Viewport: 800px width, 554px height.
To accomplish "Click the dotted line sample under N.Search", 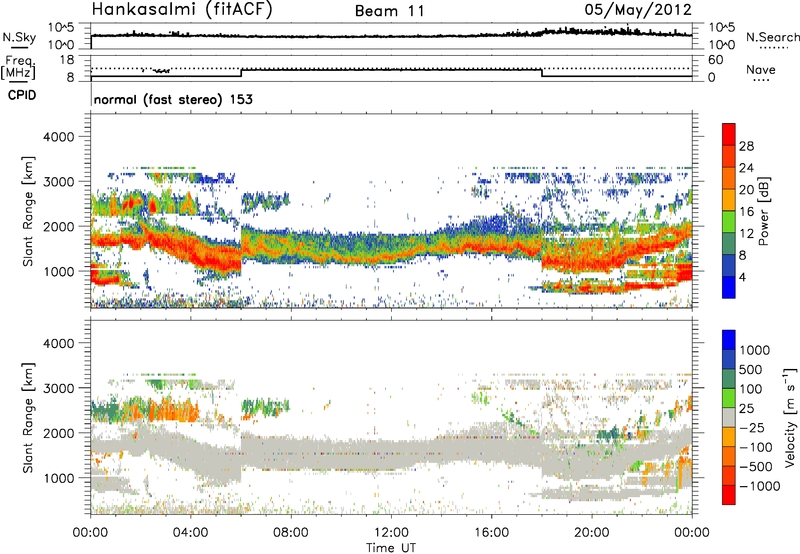I will (774, 48).
